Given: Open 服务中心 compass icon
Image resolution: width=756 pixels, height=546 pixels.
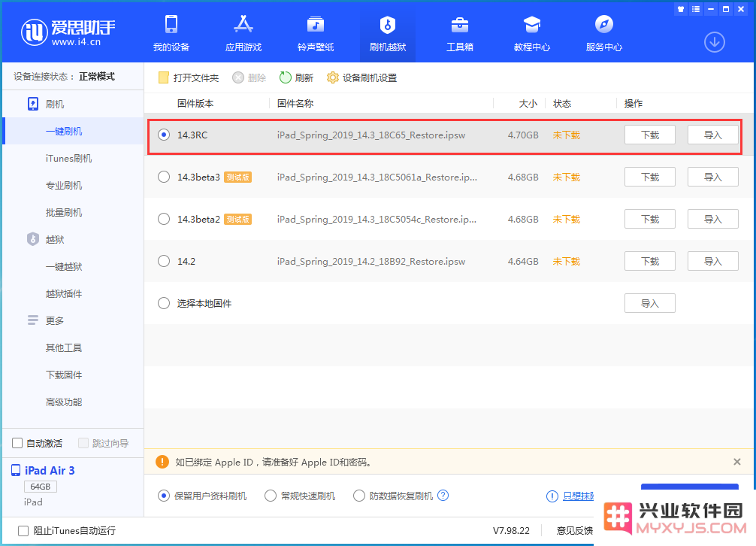Looking at the screenshot, I should coord(603,24).
